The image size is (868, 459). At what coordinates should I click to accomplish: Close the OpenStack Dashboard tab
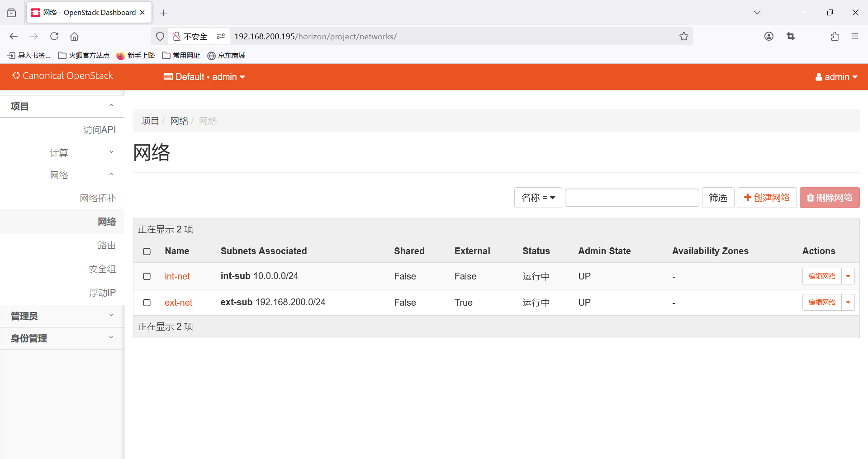[x=142, y=13]
